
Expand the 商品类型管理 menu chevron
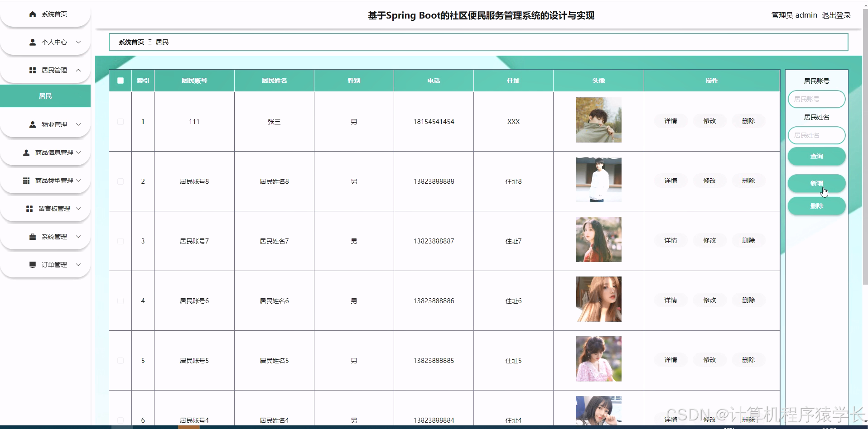[78, 181]
